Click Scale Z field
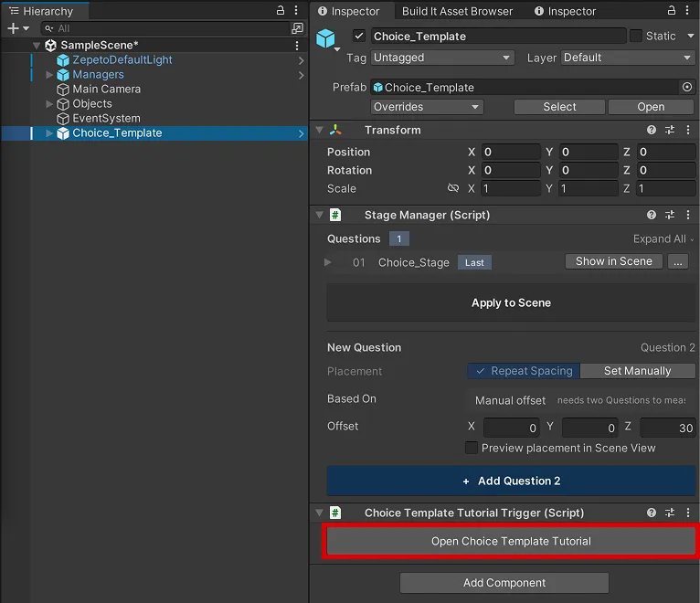Screen dimensions: 700x603 665,189
